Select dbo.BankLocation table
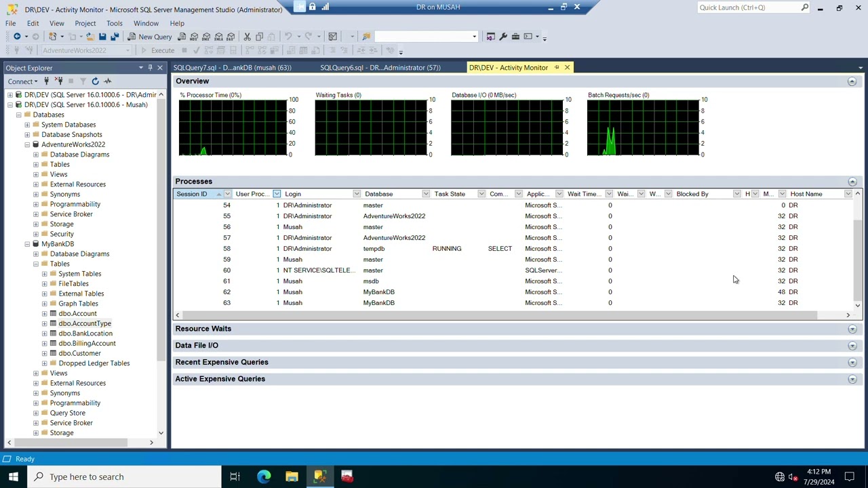 (x=85, y=333)
